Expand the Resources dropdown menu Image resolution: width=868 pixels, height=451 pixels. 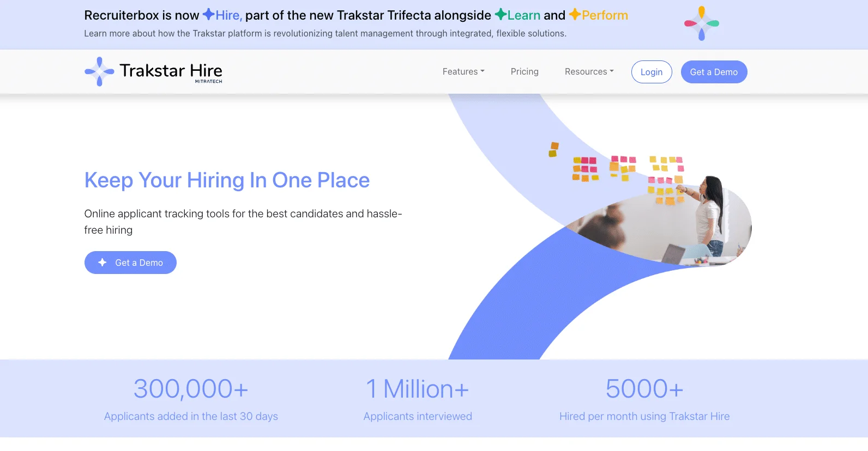click(589, 71)
